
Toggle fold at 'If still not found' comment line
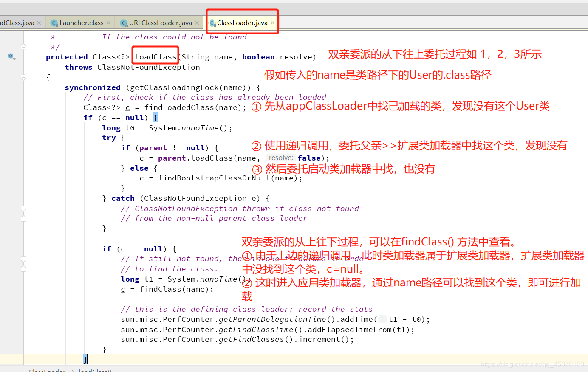point(24,259)
